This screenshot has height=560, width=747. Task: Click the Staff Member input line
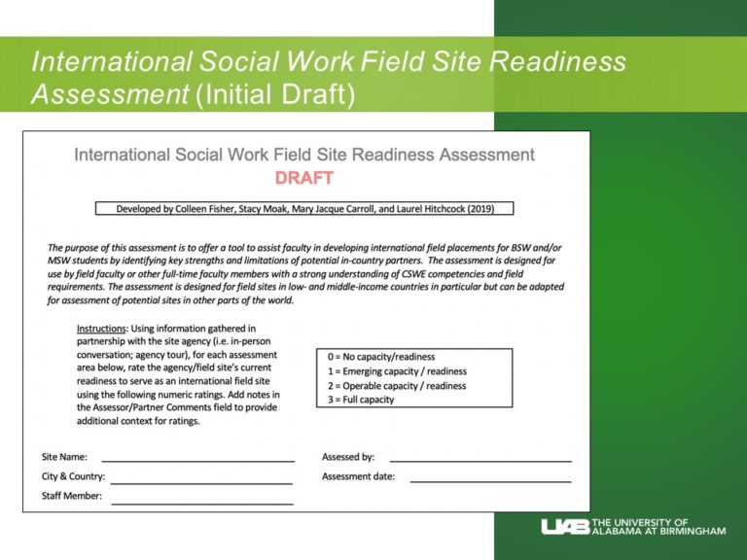coord(202,501)
